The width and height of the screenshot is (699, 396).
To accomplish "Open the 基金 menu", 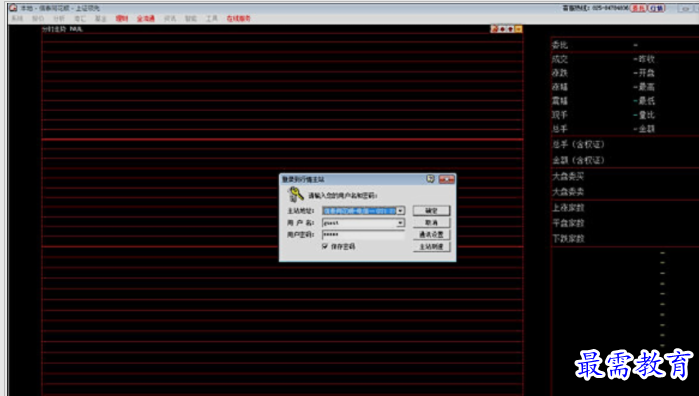I will pyautogui.click(x=101, y=18).
